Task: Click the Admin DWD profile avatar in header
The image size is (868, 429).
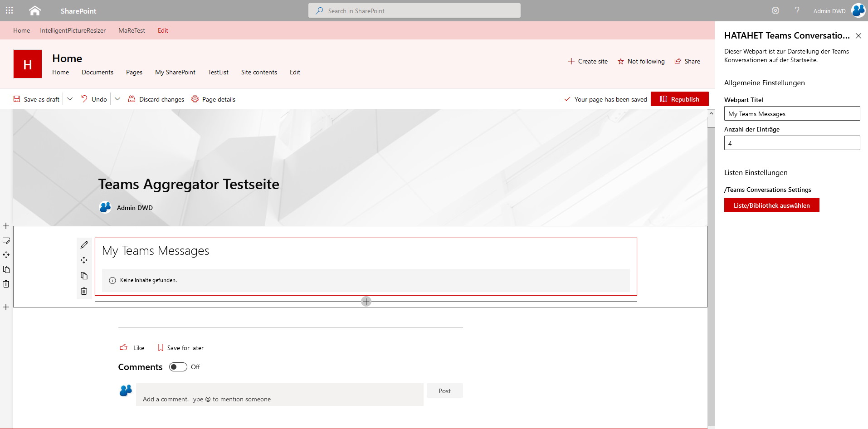Action: click(858, 10)
